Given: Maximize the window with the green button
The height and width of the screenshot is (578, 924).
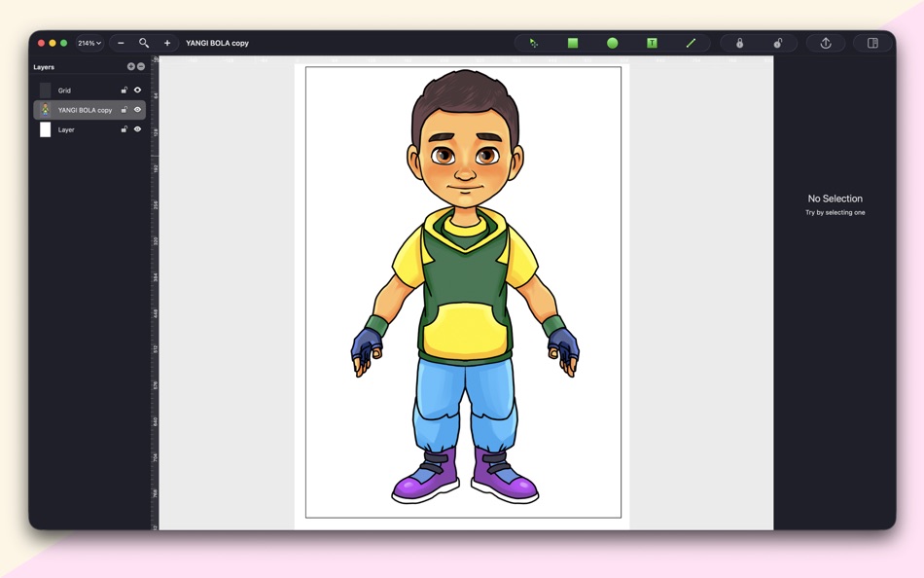Looking at the screenshot, I should click(63, 43).
